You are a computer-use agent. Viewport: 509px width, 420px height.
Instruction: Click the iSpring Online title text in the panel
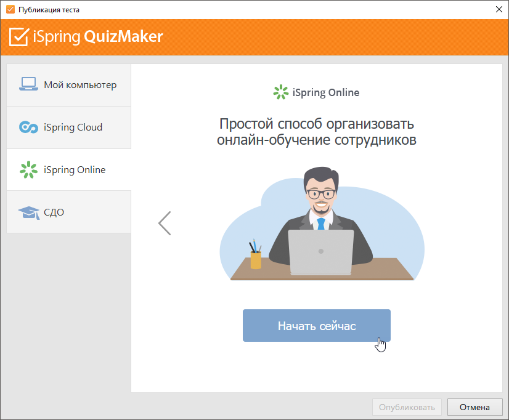point(326,92)
